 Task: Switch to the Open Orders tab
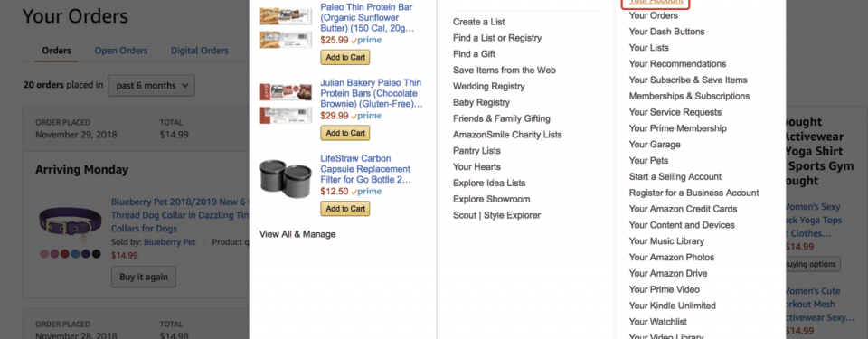[120, 51]
